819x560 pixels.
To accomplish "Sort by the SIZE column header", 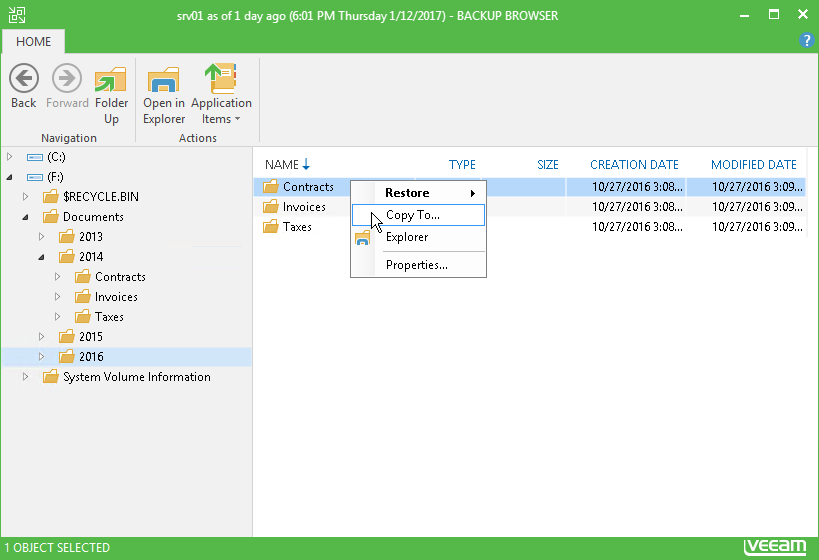I will click(547, 165).
